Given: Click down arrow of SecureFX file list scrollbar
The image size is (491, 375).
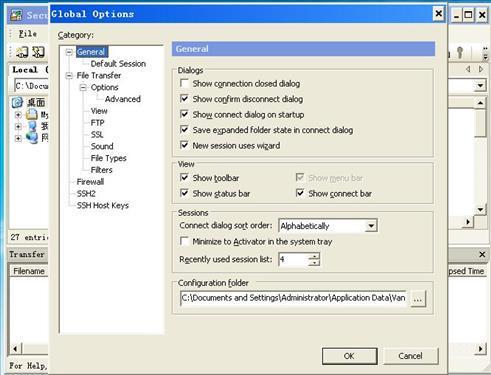Looking at the screenshot, I should (x=480, y=209).
